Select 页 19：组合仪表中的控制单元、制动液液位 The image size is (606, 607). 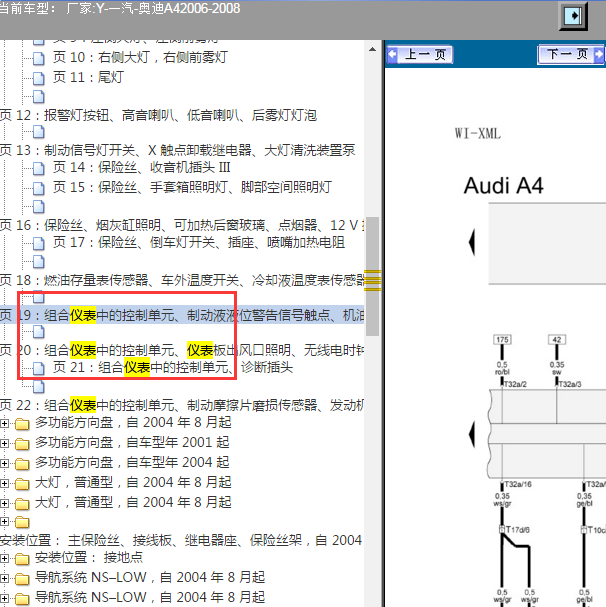click(x=182, y=316)
